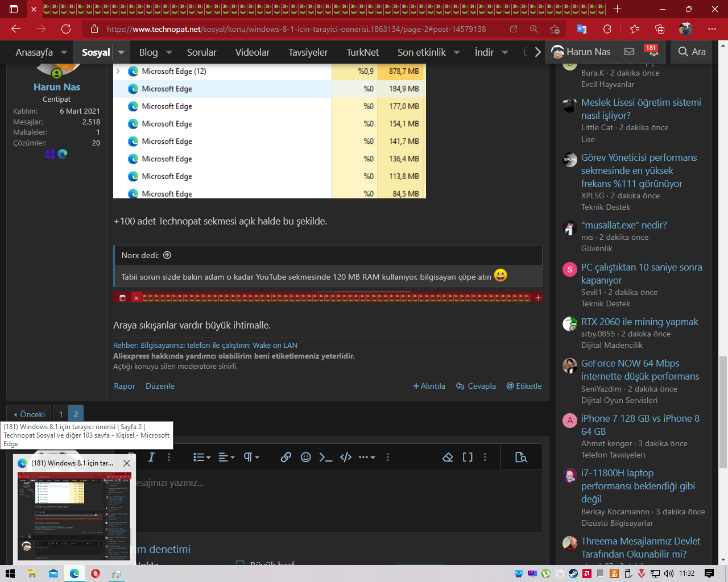
Task: Open the emoji smiley picker
Action: click(306, 457)
